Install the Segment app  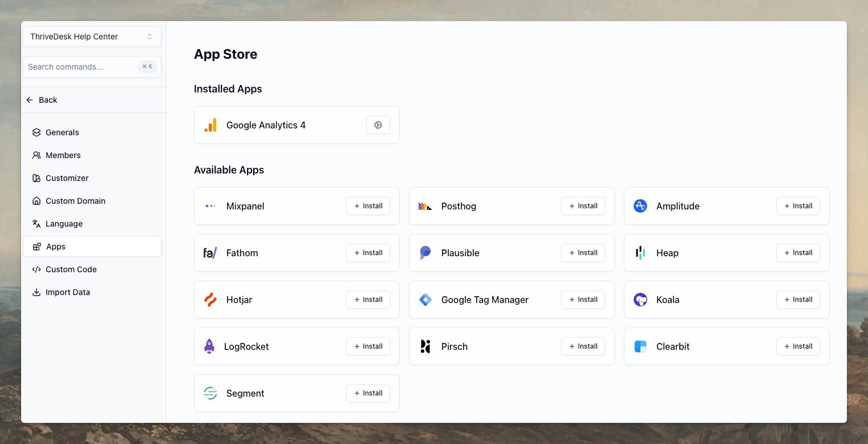pyautogui.click(x=368, y=393)
